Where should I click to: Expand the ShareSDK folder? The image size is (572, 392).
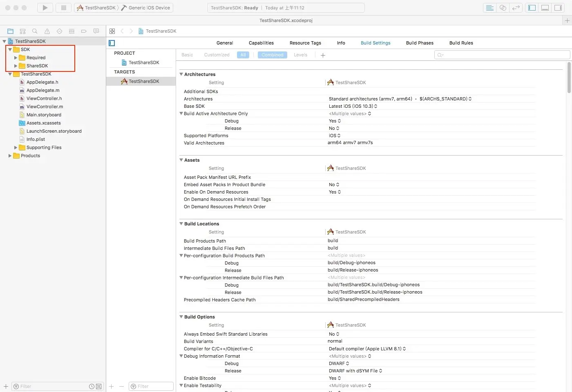click(16, 66)
